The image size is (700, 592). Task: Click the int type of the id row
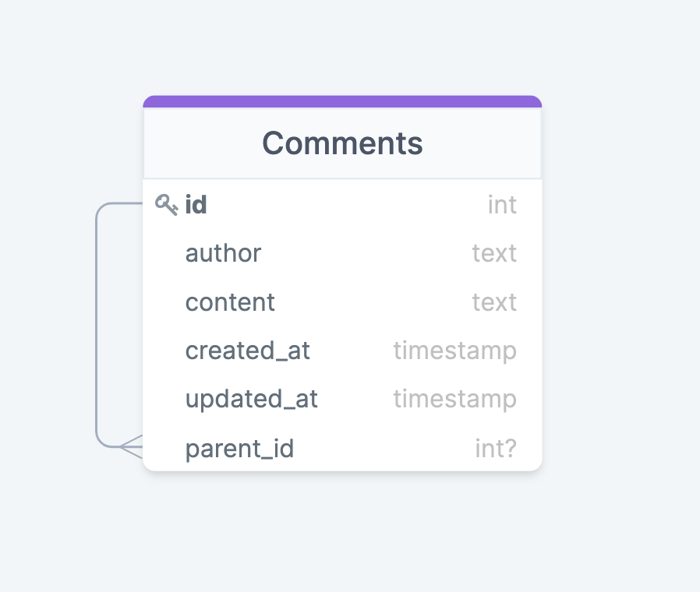tap(502, 205)
